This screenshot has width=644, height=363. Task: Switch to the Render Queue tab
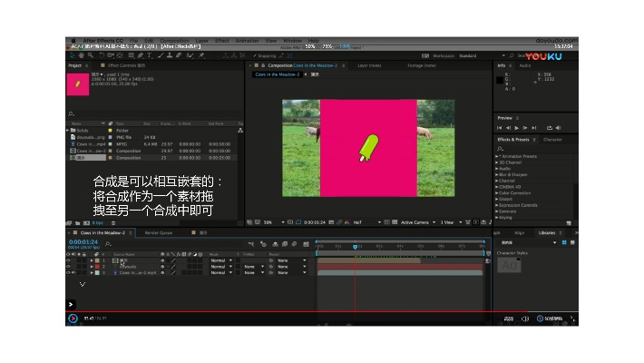[x=159, y=232]
